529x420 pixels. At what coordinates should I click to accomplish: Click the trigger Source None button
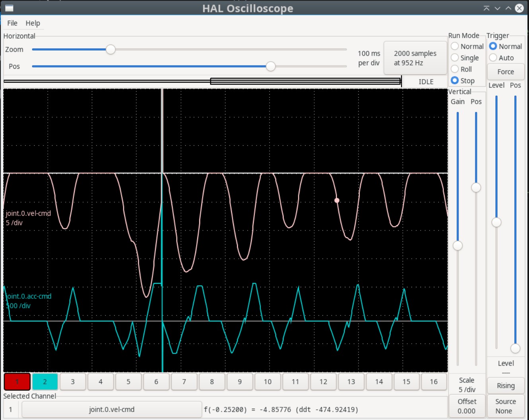tap(506, 406)
